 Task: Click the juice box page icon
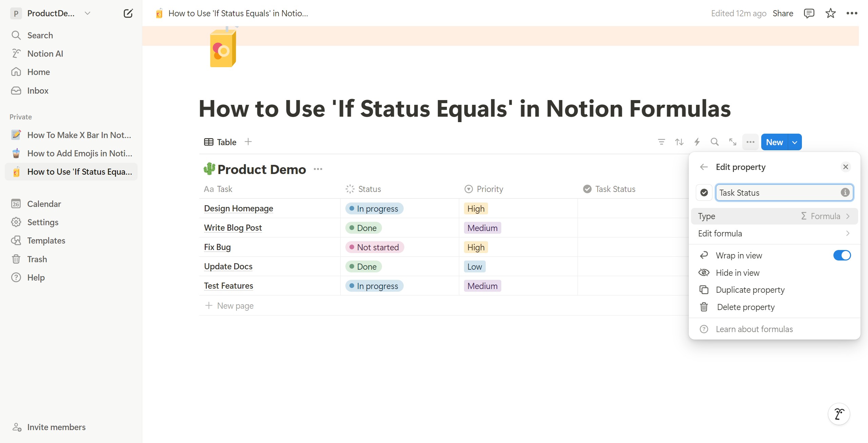pos(223,47)
